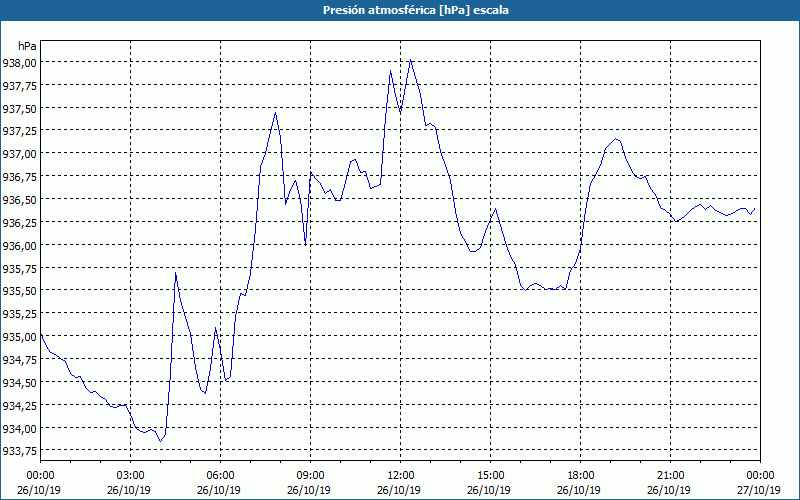Screen dimensions: 800x500
Task: Select the '934,50' y-axis value
Action: coord(19,382)
